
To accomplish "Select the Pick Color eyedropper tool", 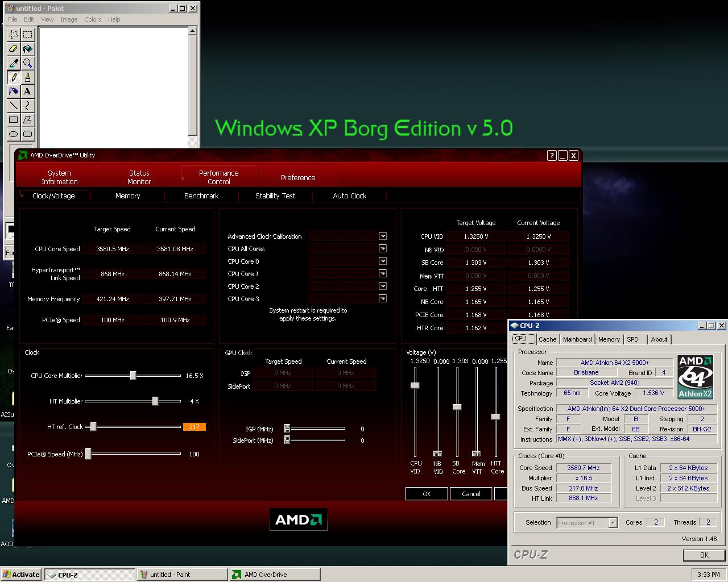I will coord(14,63).
